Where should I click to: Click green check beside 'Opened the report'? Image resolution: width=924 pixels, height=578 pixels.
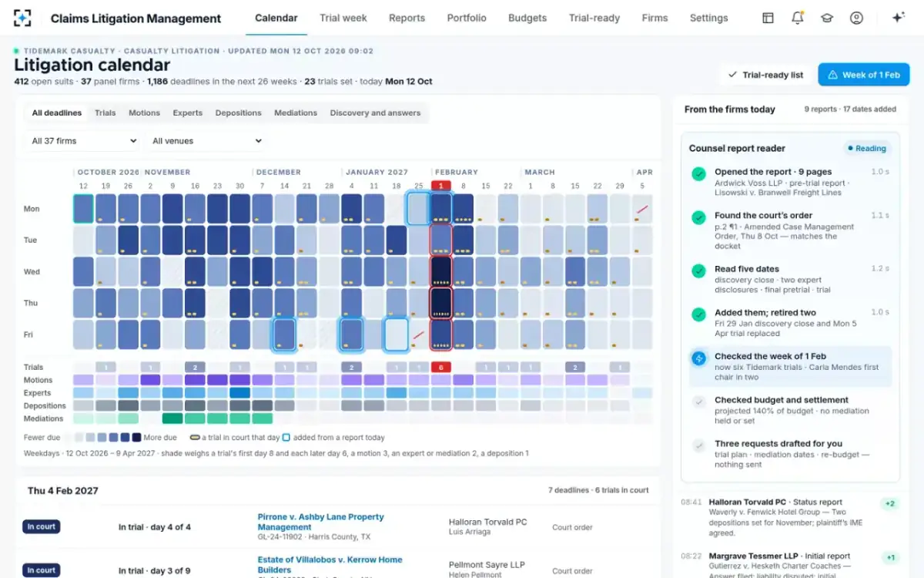point(698,174)
